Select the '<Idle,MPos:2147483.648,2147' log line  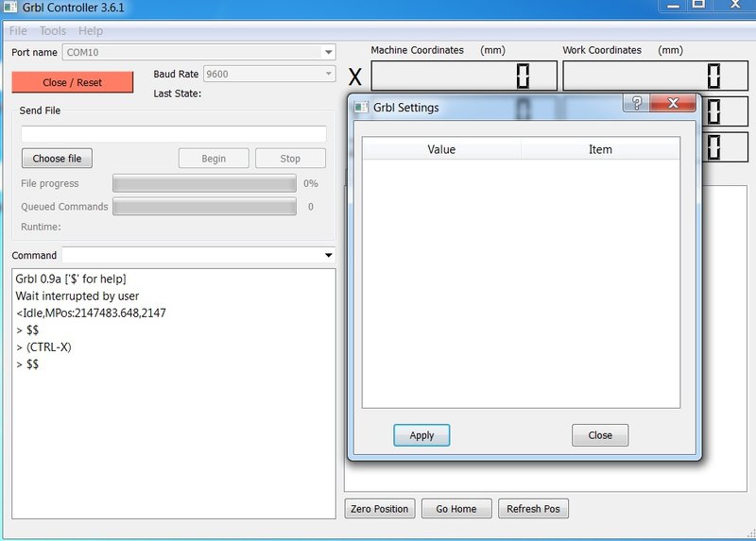click(x=91, y=313)
